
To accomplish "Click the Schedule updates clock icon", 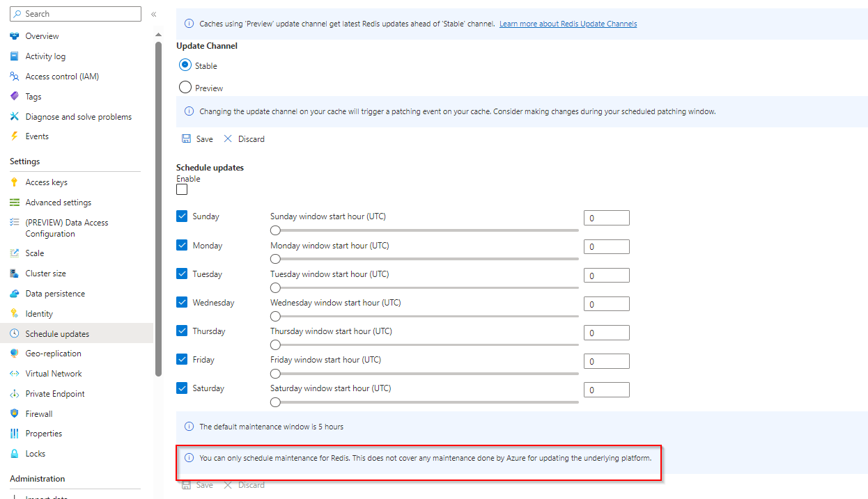I will pos(14,334).
